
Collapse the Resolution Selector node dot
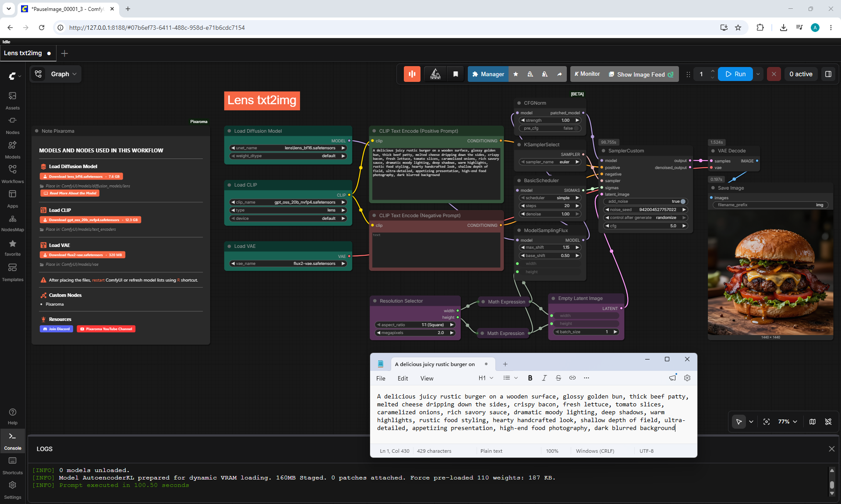(375, 301)
